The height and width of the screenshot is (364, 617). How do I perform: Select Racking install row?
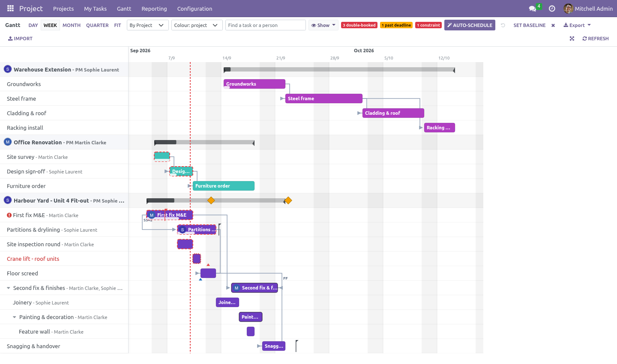[64, 128]
